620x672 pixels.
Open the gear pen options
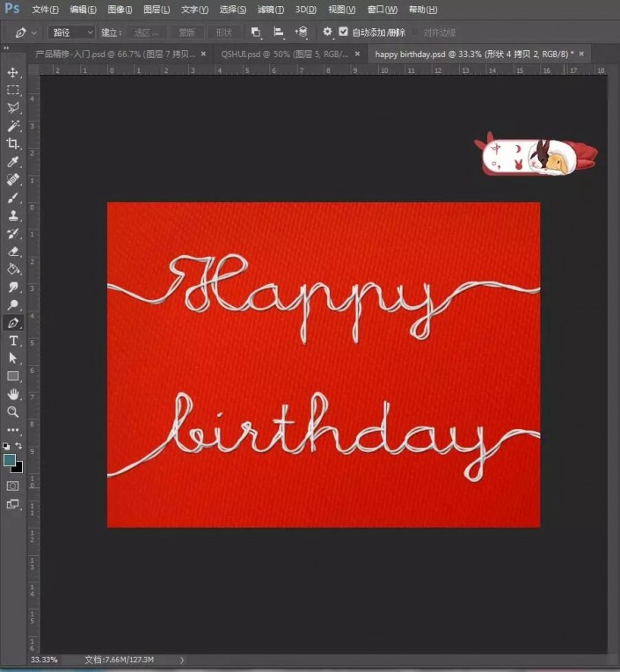tap(327, 32)
